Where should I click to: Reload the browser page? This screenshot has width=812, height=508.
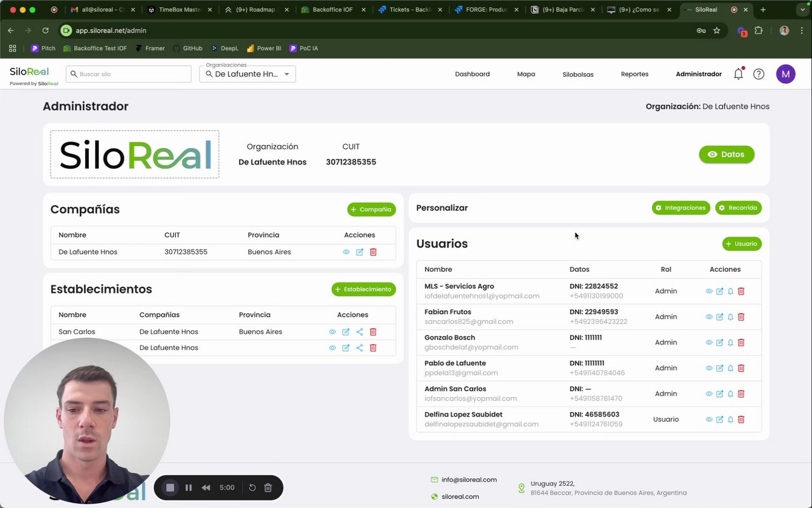click(46, 30)
